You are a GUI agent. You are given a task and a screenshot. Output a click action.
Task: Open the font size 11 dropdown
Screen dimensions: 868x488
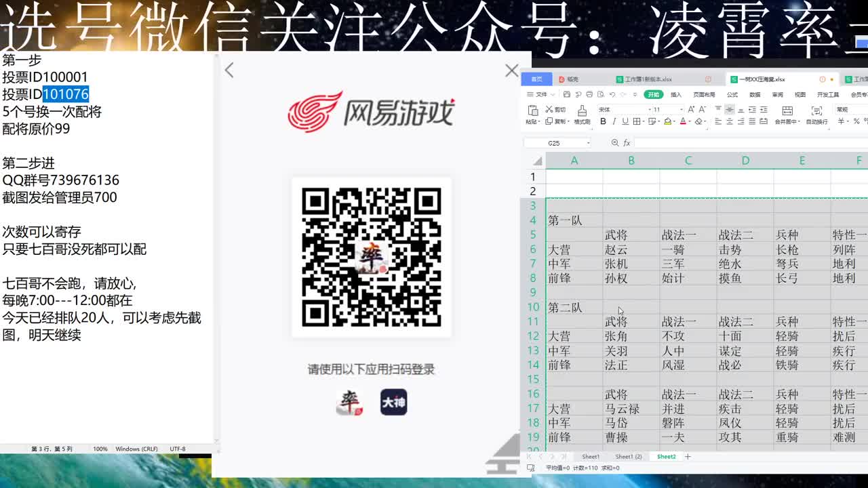[x=682, y=110]
